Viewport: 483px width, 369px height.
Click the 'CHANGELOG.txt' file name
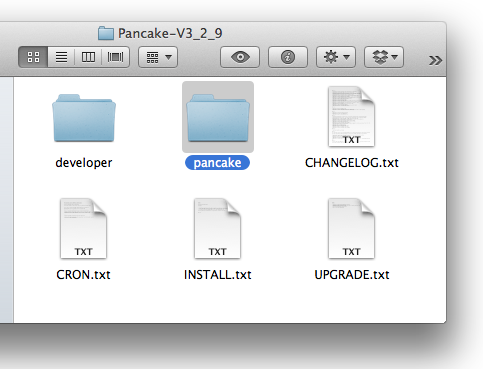352,163
